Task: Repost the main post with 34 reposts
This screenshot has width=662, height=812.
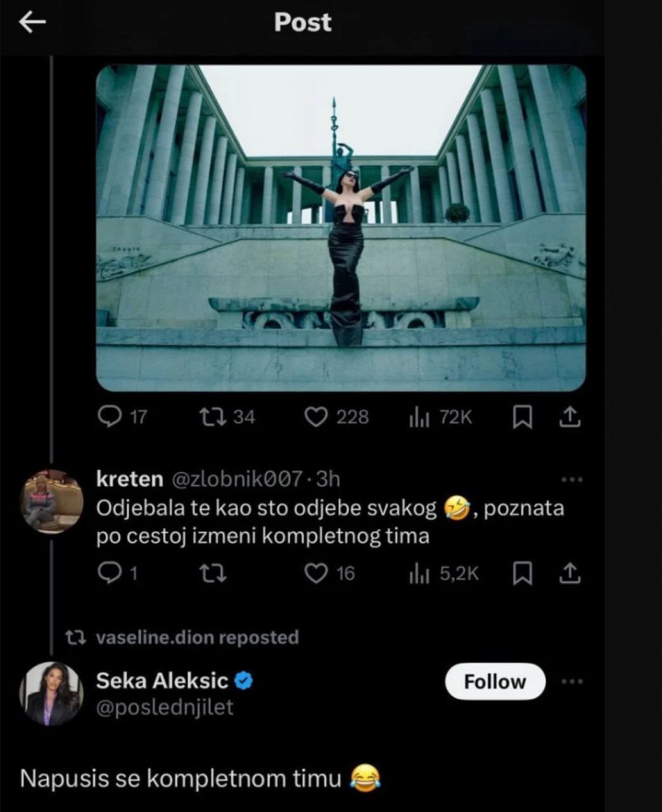Action: [x=208, y=417]
